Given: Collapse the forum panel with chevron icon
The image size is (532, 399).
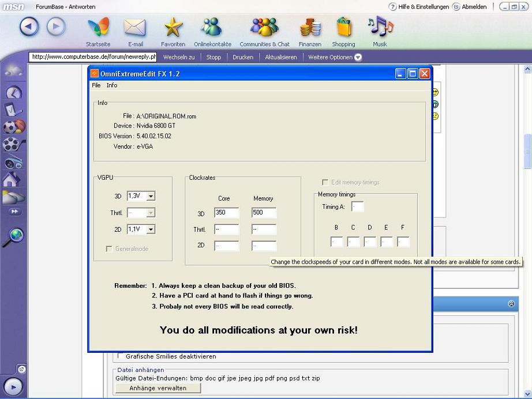Looking at the screenshot, I should pos(511,304).
